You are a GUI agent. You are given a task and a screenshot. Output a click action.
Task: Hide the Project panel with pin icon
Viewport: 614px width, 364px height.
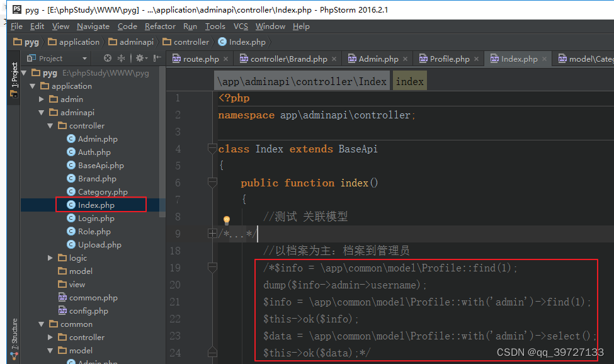[157, 59]
